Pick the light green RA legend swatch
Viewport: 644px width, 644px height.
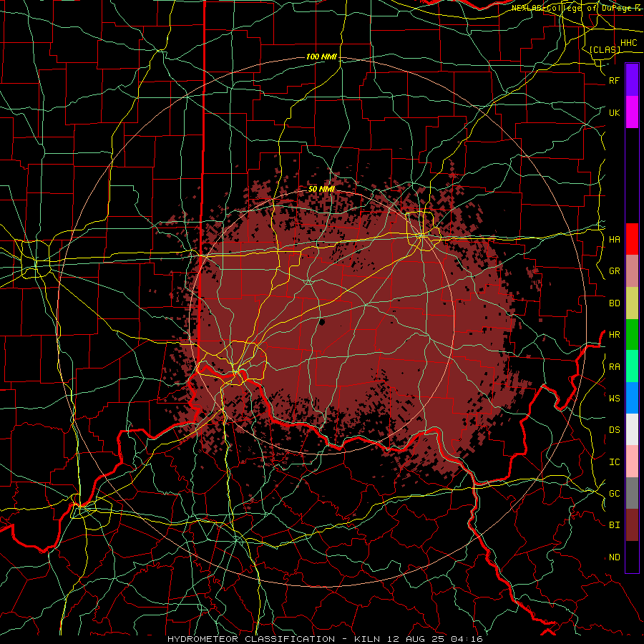(632, 366)
